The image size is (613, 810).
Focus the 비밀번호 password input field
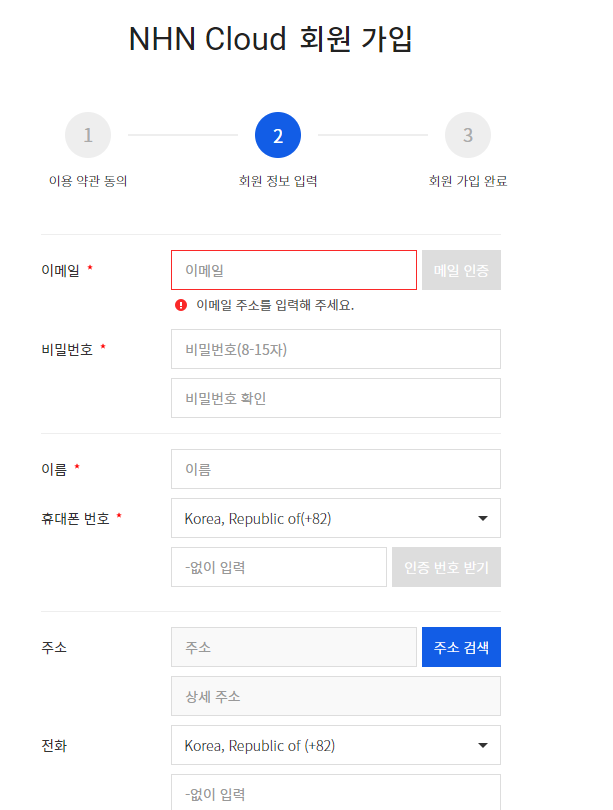click(335, 348)
